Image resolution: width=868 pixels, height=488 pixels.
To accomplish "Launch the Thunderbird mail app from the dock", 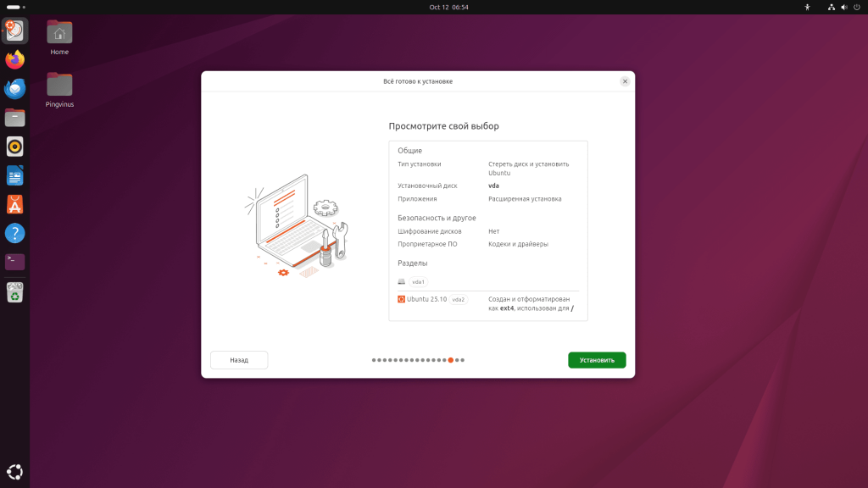I will [14, 88].
